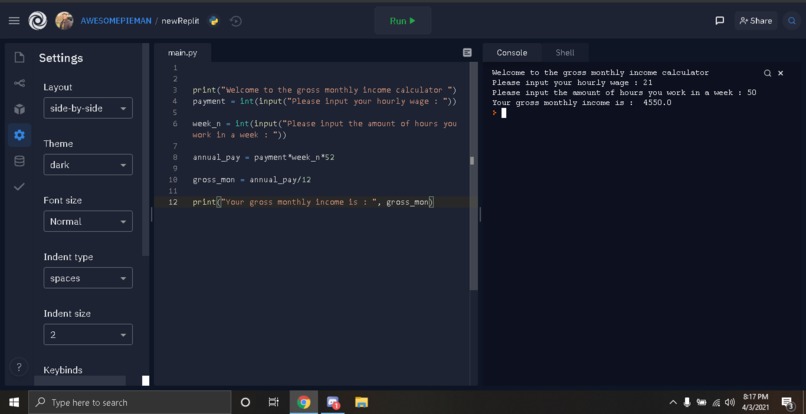
Task: Open the hamburger menu
Action: (x=14, y=21)
